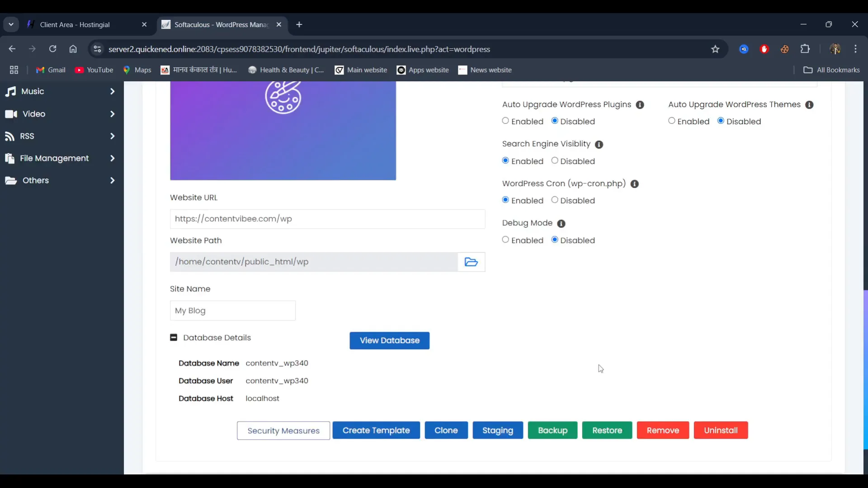868x488 pixels.
Task: Switch to Client Area - Hostingial tab
Action: (x=87, y=25)
